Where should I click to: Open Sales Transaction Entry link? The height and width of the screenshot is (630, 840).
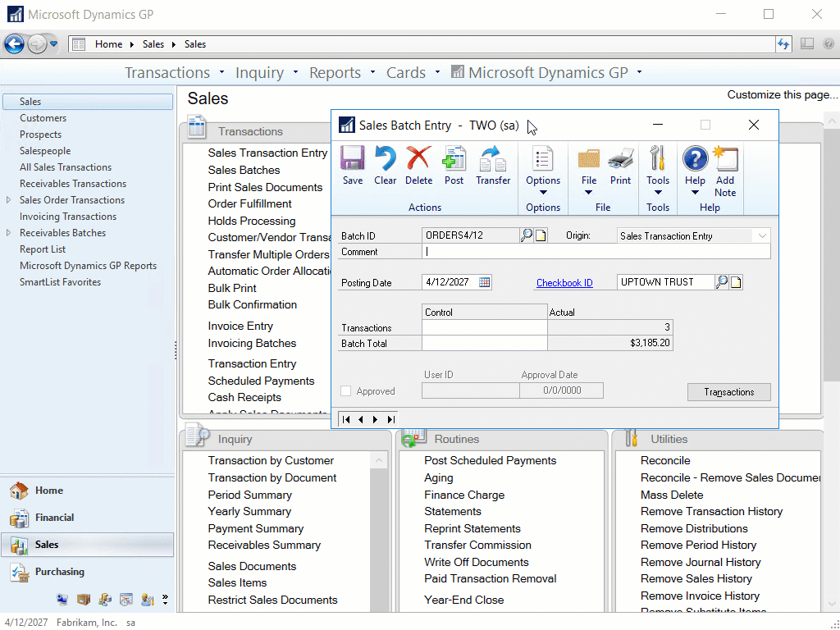(x=267, y=153)
